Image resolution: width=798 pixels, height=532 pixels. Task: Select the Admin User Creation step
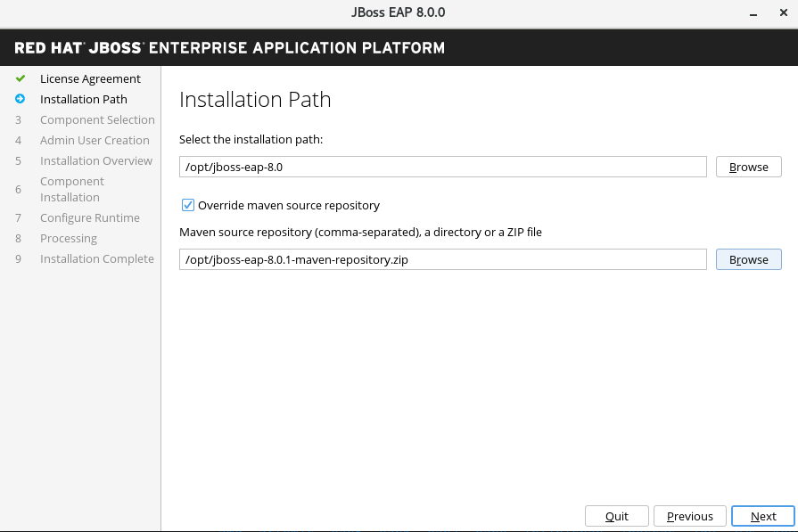click(95, 140)
